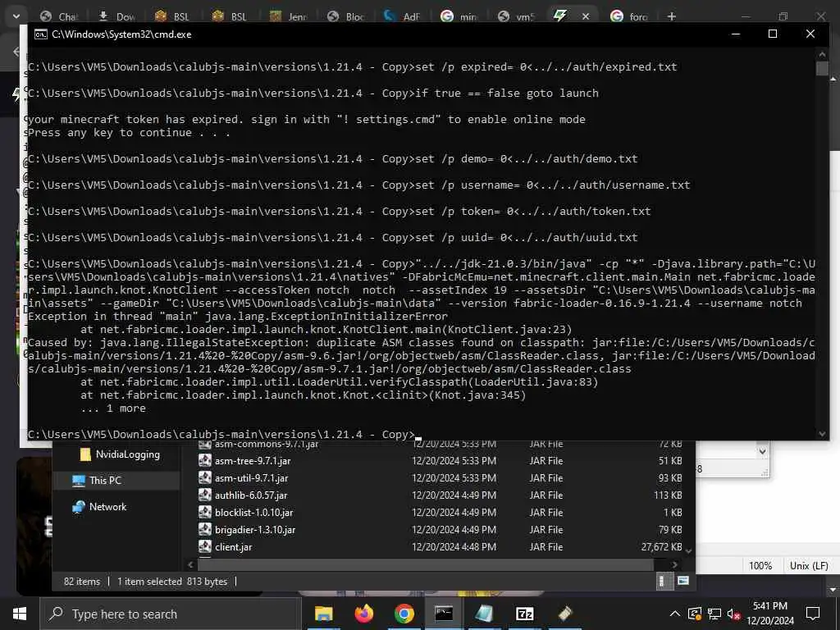Click the authlib-6.0.57.jar file icon

(204, 495)
